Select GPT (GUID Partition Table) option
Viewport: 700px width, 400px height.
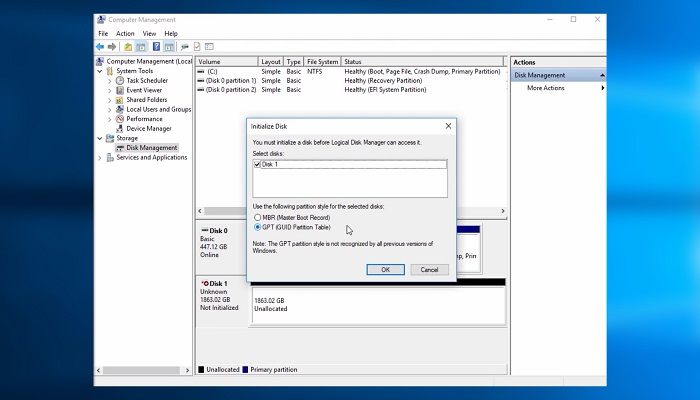point(258,227)
